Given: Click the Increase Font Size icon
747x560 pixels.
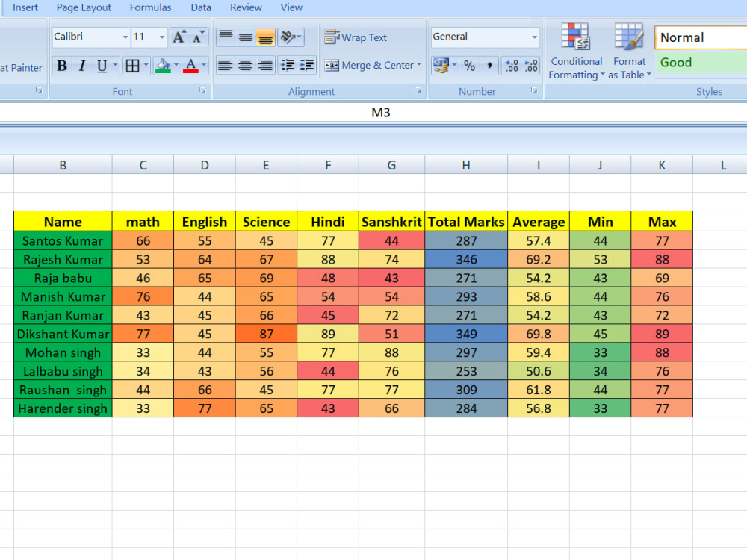Looking at the screenshot, I should click(x=179, y=37).
